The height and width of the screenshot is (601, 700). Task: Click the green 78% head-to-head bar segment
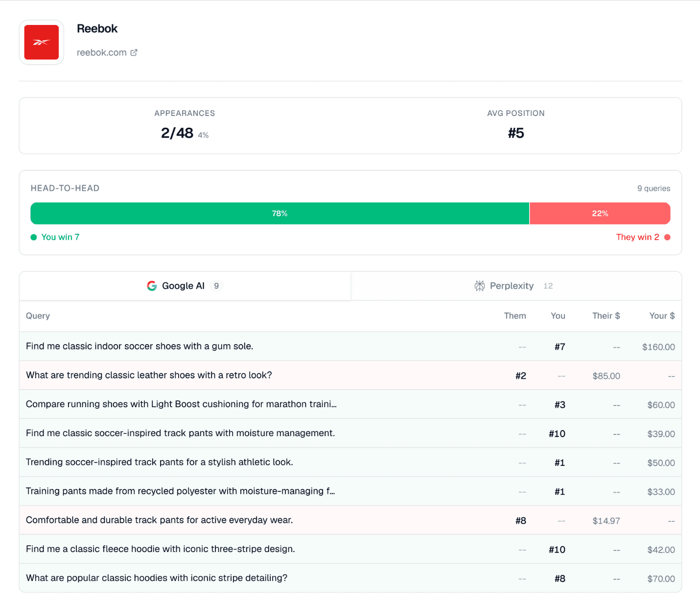point(280,213)
